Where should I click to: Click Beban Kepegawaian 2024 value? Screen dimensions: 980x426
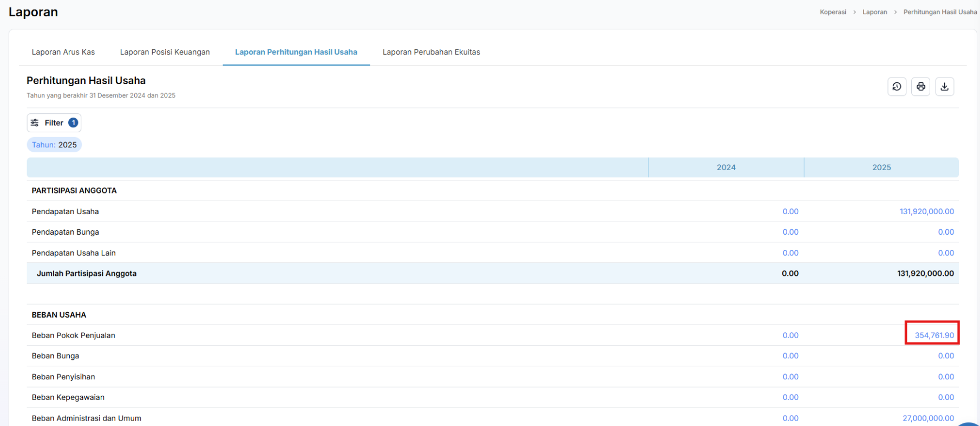click(790, 397)
